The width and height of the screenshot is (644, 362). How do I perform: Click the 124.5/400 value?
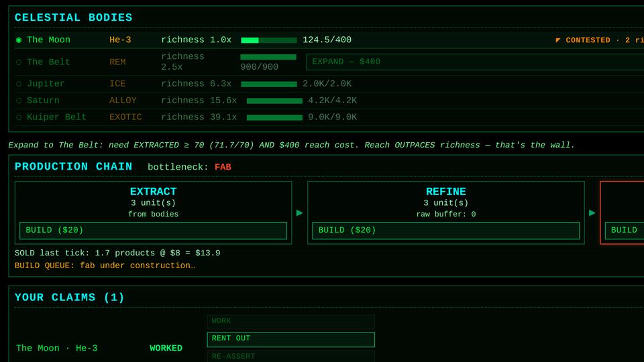tap(327, 40)
